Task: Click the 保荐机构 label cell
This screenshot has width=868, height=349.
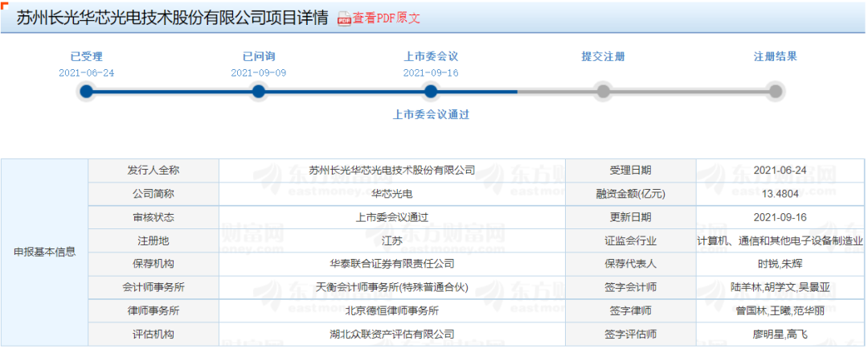Action: 154,265
